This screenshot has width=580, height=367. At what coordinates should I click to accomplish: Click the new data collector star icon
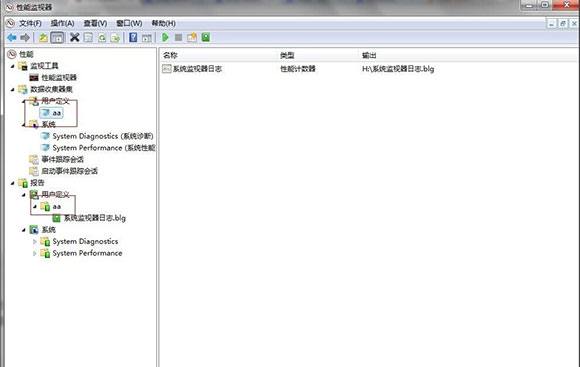192,37
